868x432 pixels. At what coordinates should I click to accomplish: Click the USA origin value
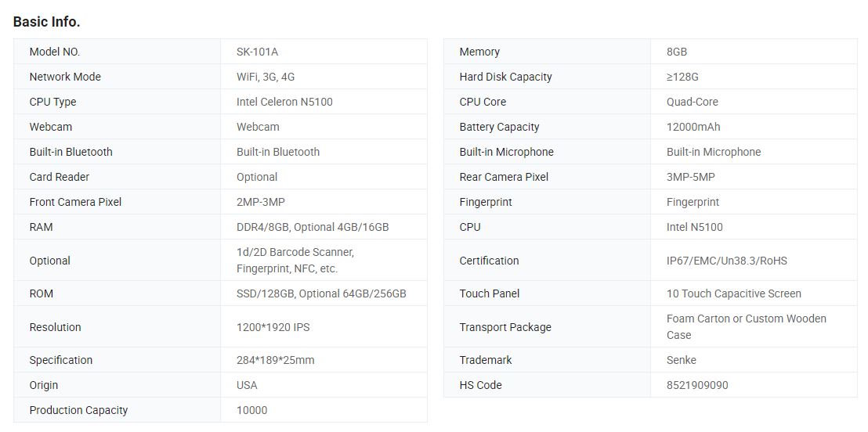click(247, 385)
